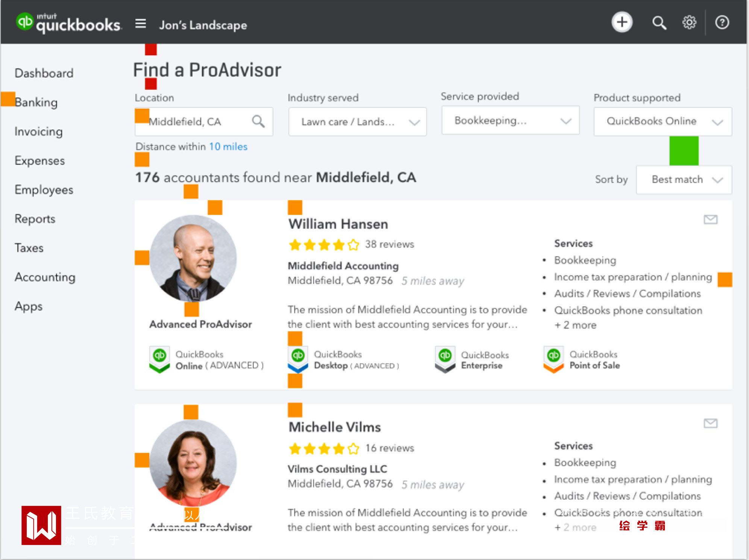This screenshot has width=749, height=560.
Task: Expand the Industry served dropdown
Action: tap(357, 122)
